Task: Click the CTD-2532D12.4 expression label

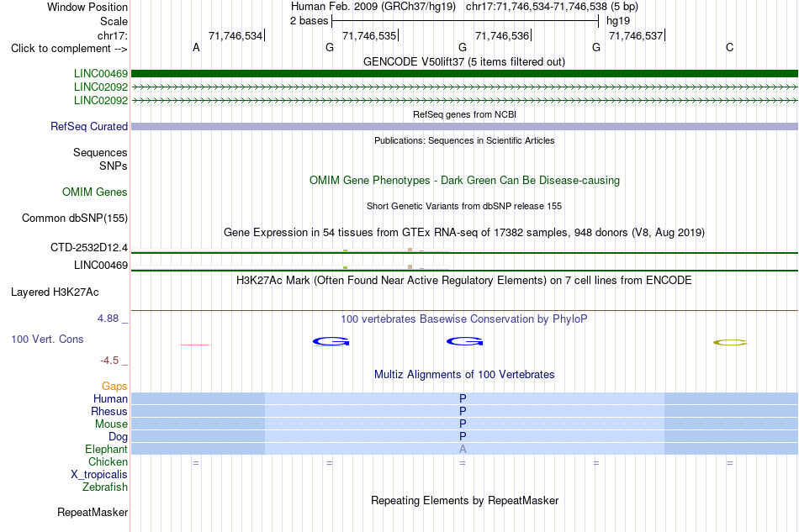Action: click(x=88, y=248)
